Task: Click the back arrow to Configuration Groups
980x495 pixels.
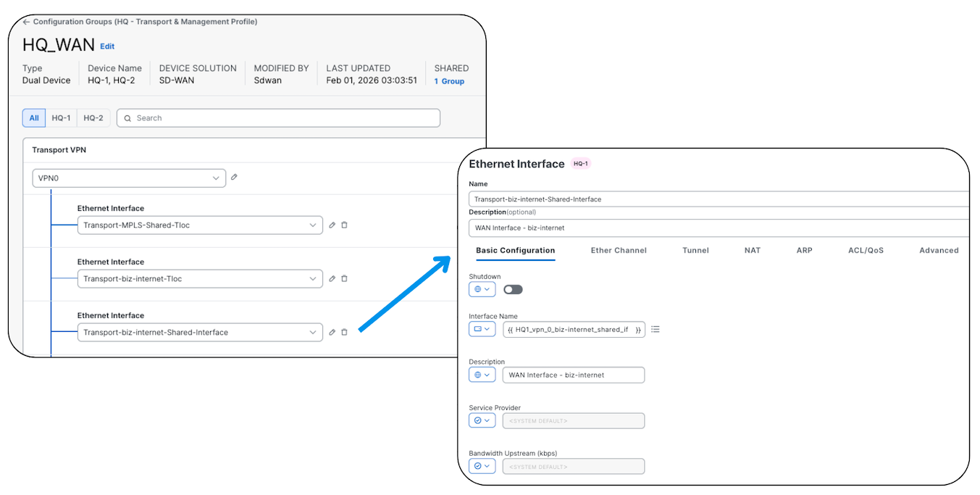Action: pyautogui.click(x=27, y=22)
